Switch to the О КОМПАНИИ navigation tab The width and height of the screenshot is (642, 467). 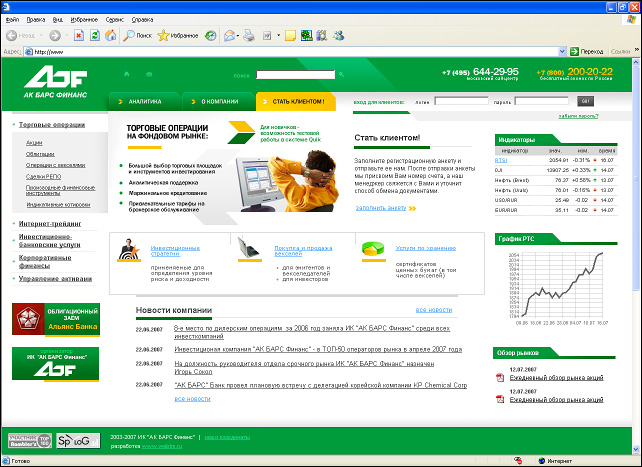pyautogui.click(x=218, y=101)
